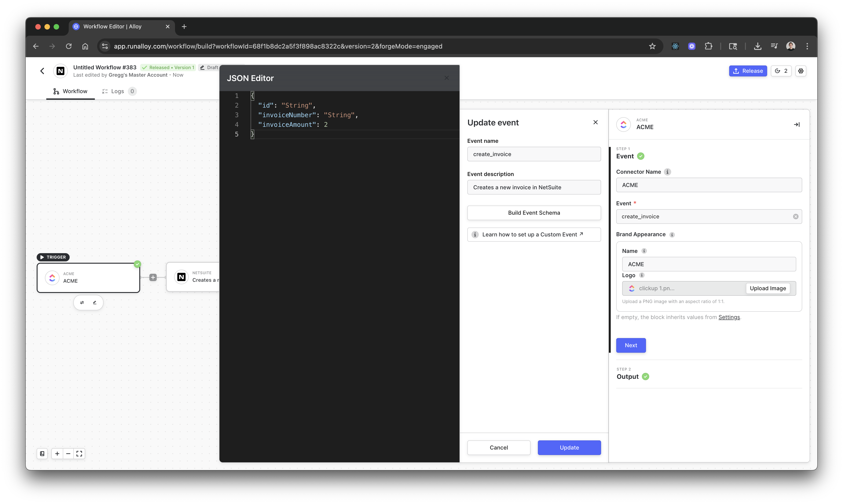Click the workflow settings gear icon

point(801,71)
